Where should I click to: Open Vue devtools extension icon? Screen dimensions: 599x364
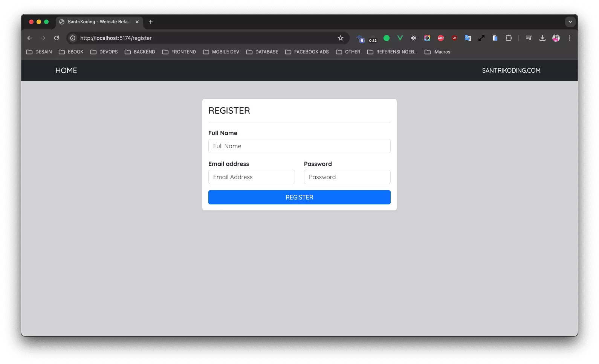coord(400,38)
